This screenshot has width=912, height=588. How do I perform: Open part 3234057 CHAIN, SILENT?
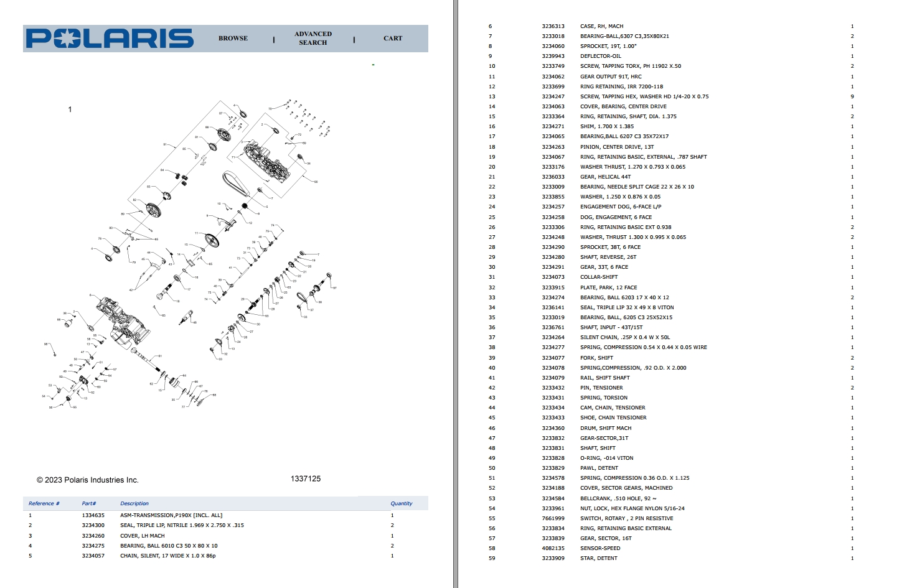tap(93, 556)
